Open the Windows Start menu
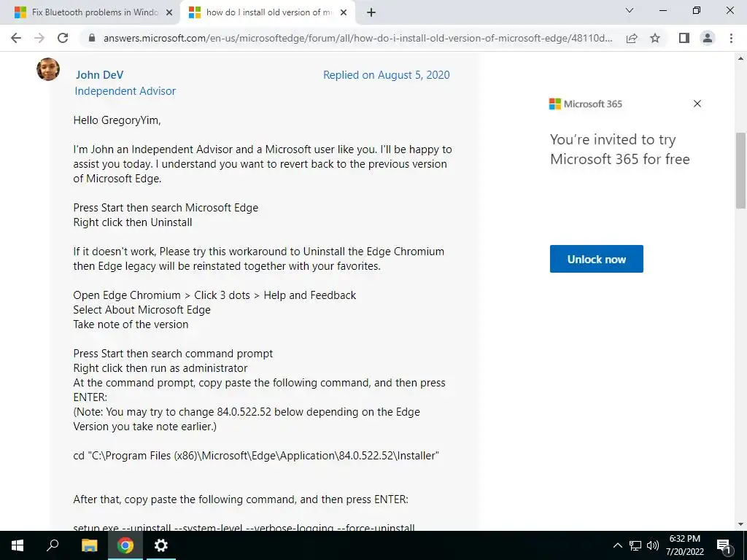 [x=18, y=545]
